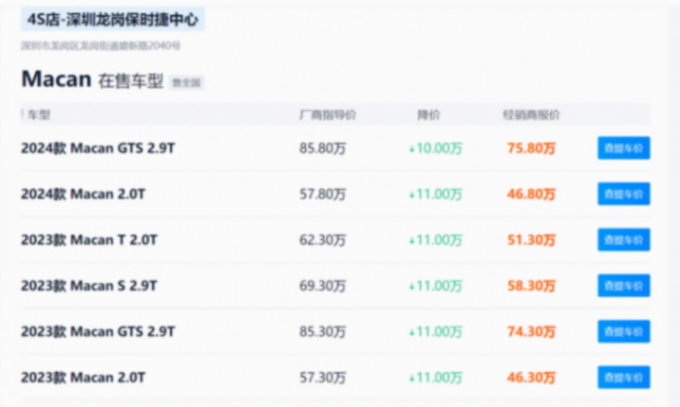Image resolution: width=680 pixels, height=407 pixels.
Task: Click the dealer price 46.80万
Action: (531, 194)
